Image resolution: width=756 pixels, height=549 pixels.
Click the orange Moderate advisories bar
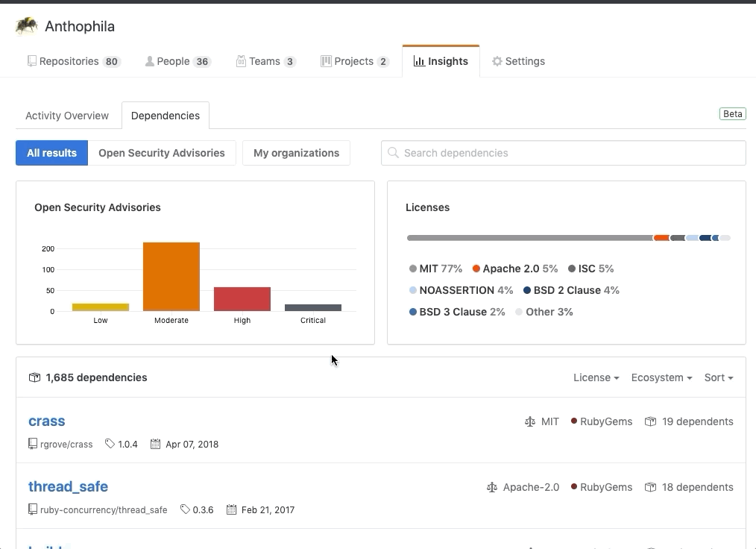[x=171, y=277]
